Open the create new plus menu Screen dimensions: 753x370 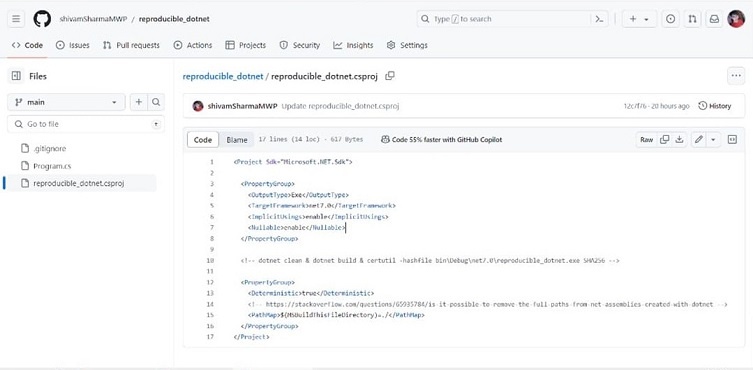point(639,19)
